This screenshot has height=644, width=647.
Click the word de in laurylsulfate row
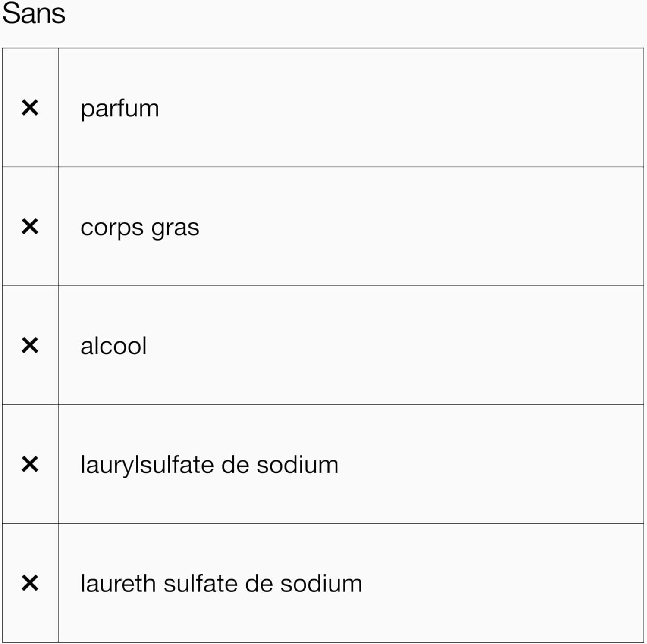point(235,466)
